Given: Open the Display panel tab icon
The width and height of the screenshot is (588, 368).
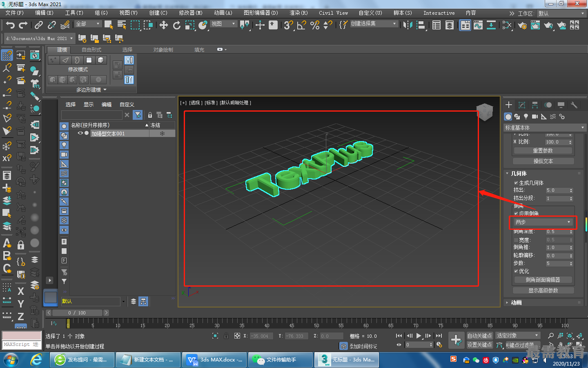Looking at the screenshot, I should pyautogui.click(x=561, y=105).
